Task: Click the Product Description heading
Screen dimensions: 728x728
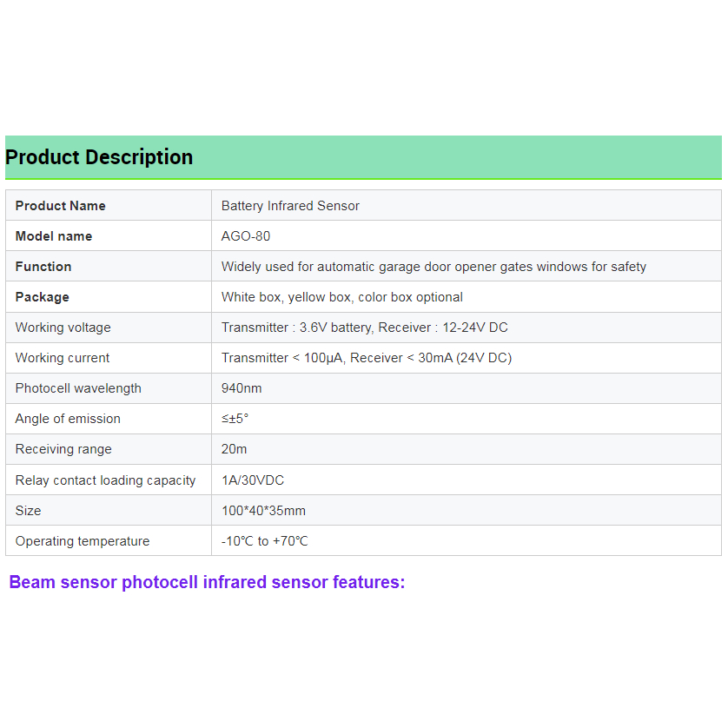Action: pos(99,157)
